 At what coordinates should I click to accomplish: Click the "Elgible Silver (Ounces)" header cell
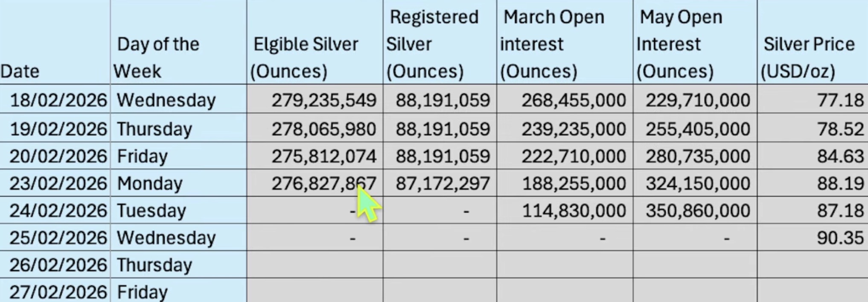315,43
